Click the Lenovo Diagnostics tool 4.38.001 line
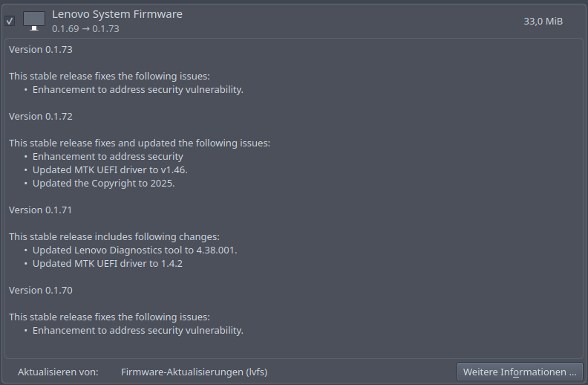 (x=134, y=250)
